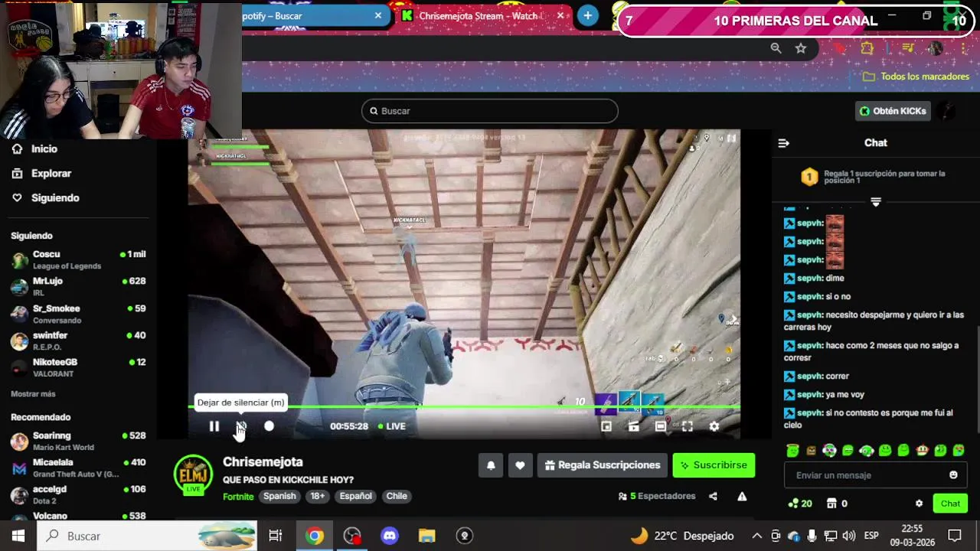Adjust the volume slider knob
The image size is (980, 551).
coord(269,426)
